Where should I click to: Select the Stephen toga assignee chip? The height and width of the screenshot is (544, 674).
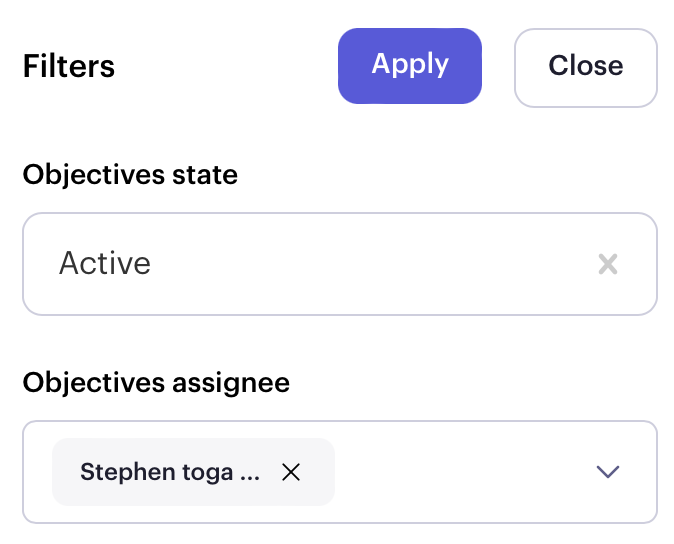[193, 472]
